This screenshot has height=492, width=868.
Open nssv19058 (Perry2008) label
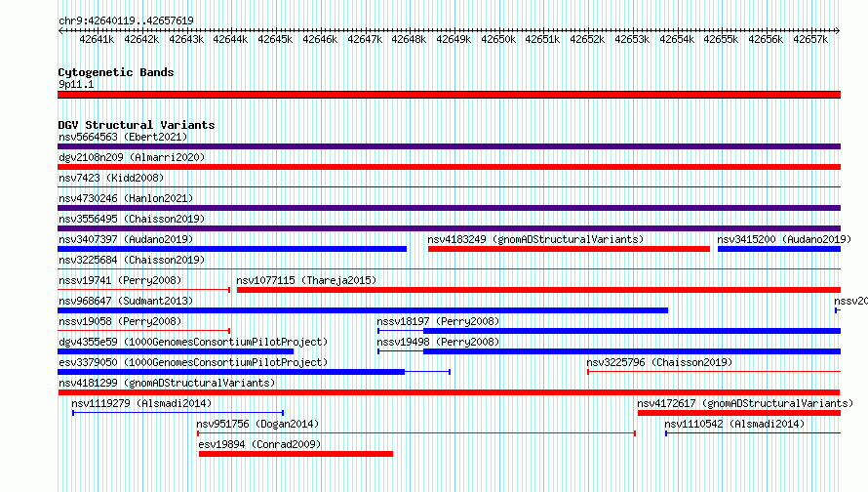(x=120, y=321)
